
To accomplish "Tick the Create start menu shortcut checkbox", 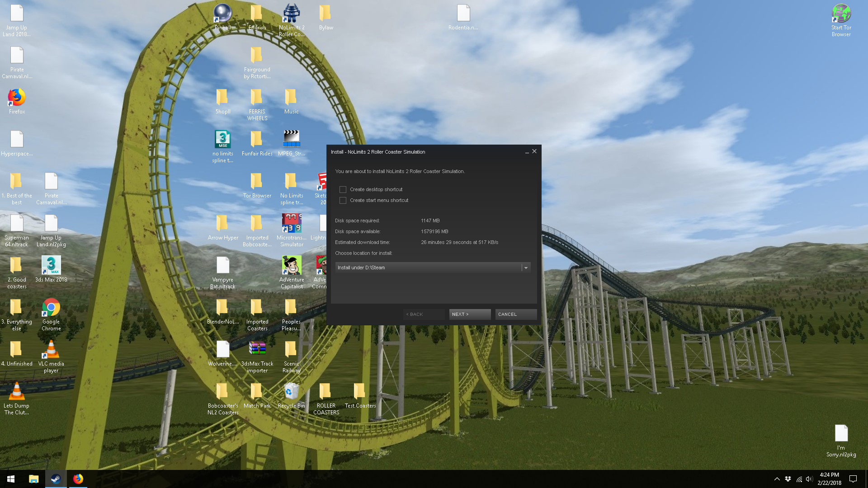I will click(343, 201).
